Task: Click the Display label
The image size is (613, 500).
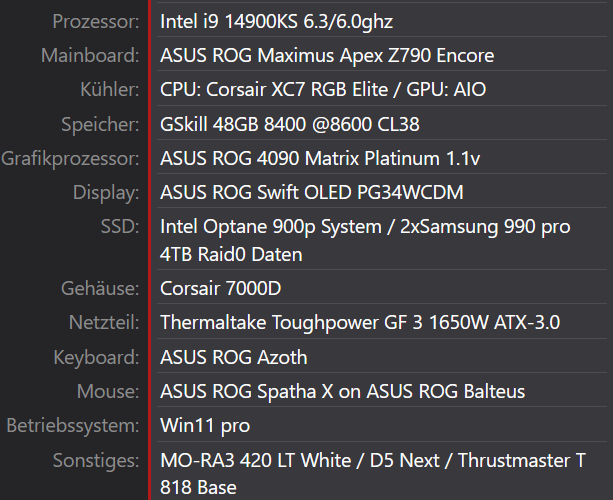Action: click(x=106, y=192)
